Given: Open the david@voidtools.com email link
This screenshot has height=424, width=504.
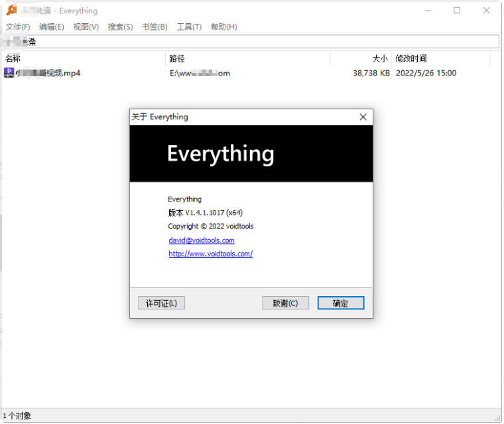Looking at the screenshot, I should pos(202,240).
